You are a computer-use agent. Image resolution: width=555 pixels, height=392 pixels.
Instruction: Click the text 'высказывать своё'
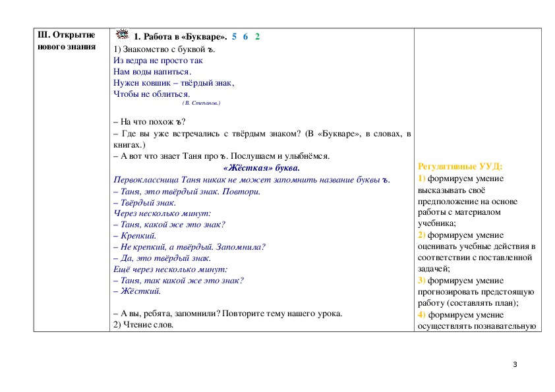(452, 190)
